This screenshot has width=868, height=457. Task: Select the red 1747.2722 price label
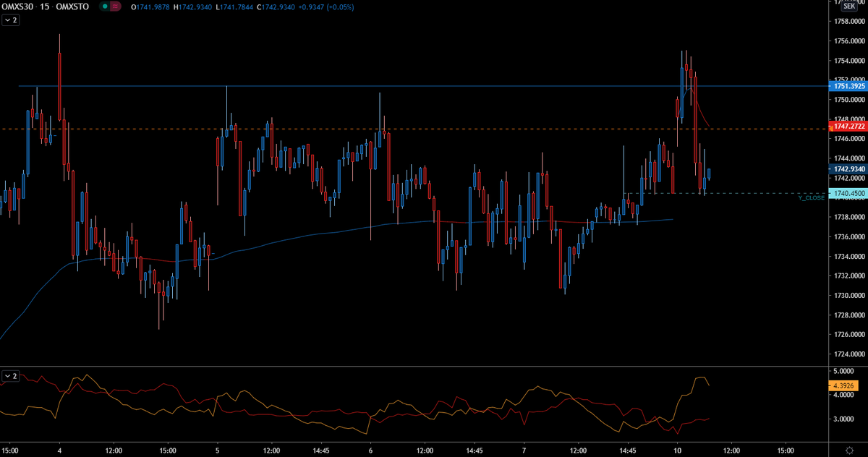[849, 126]
